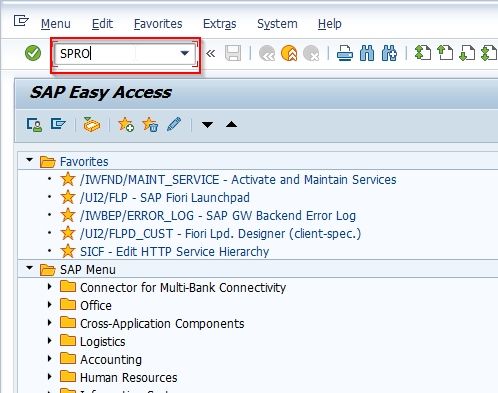Select Cross-Application Components label
The width and height of the screenshot is (498, 393).
click(x=162, y=324)
